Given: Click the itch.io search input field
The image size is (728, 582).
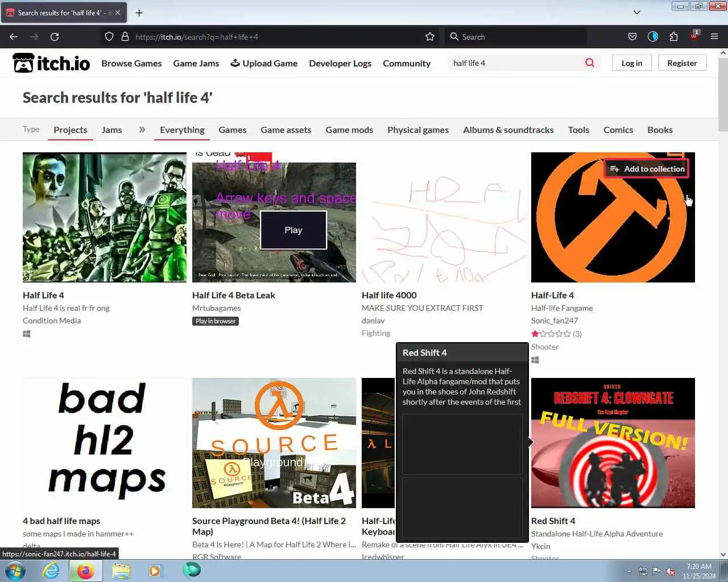Looking at the screenshot, I should (x=515, y=63).
